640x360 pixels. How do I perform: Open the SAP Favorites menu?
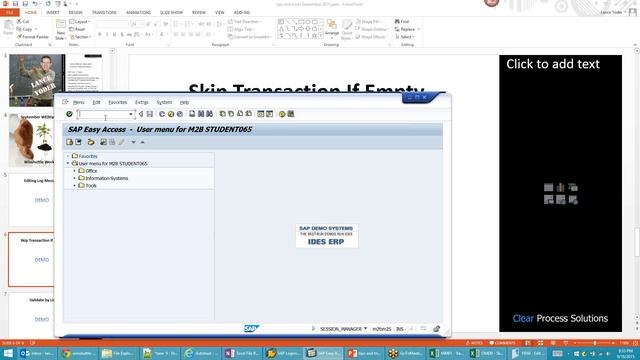tap(118, 102)
